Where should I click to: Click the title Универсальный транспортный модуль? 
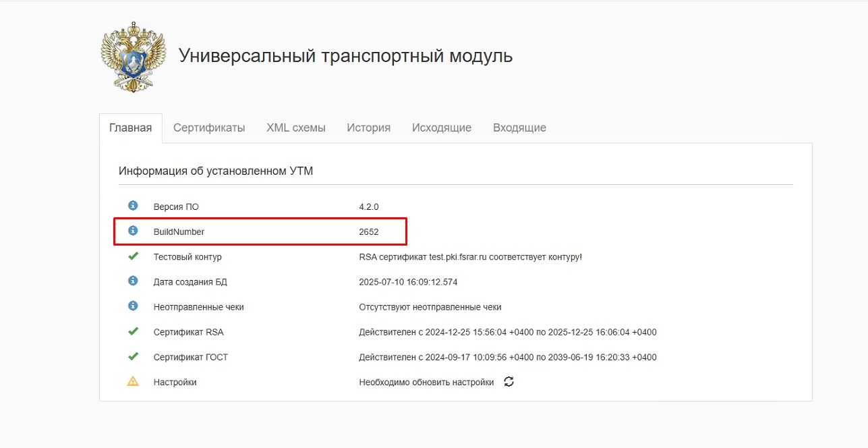point(345,56)
